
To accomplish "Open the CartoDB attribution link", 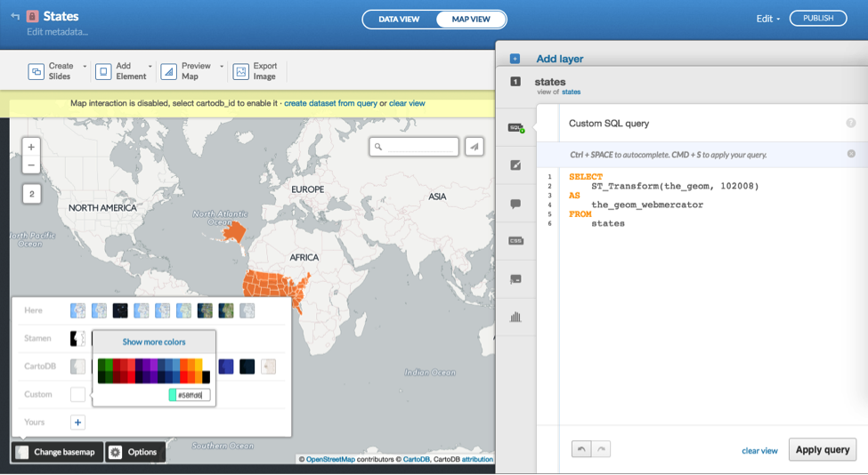I will point(417,459).
